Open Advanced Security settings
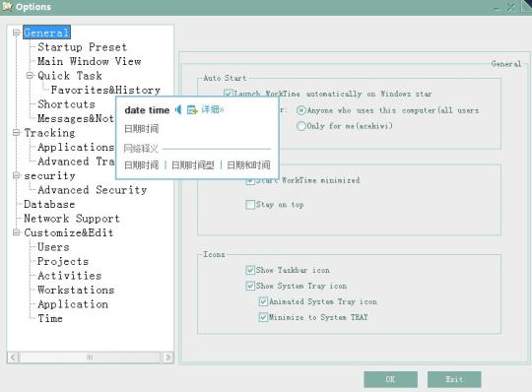The height and width of the screenshot is (392, 532). coord(93,190)
